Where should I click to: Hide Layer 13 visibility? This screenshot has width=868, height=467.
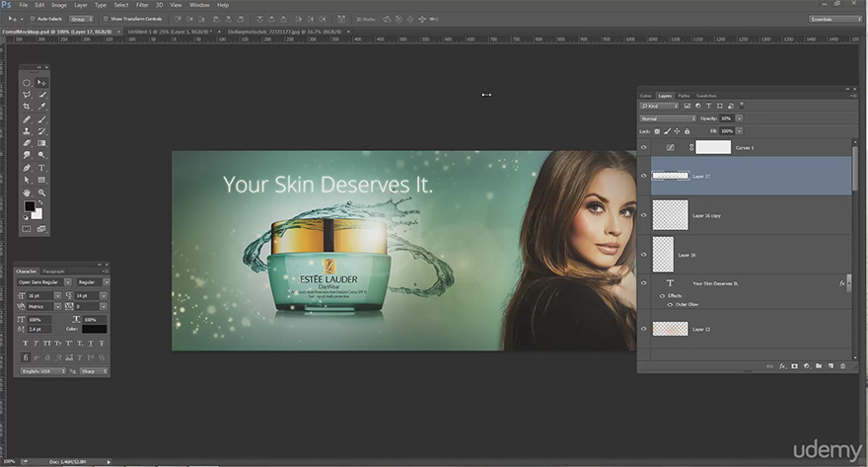(x=644, y=329)
